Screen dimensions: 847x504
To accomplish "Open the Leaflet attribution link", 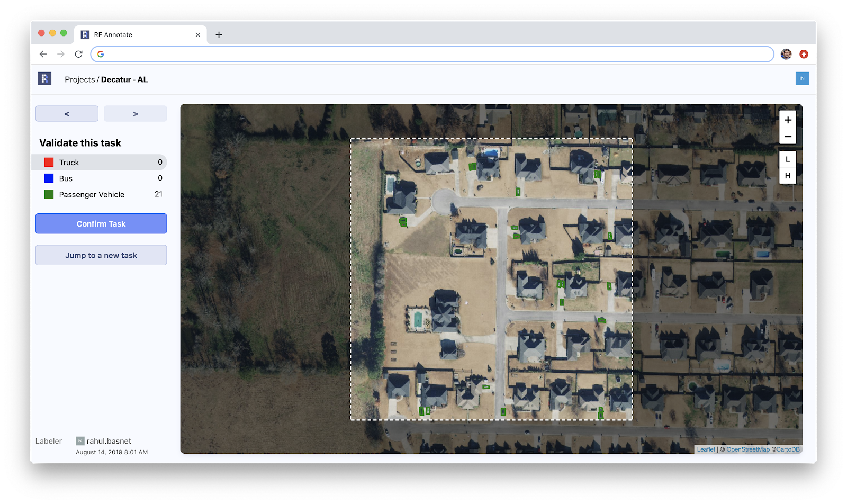I will 706,449.
